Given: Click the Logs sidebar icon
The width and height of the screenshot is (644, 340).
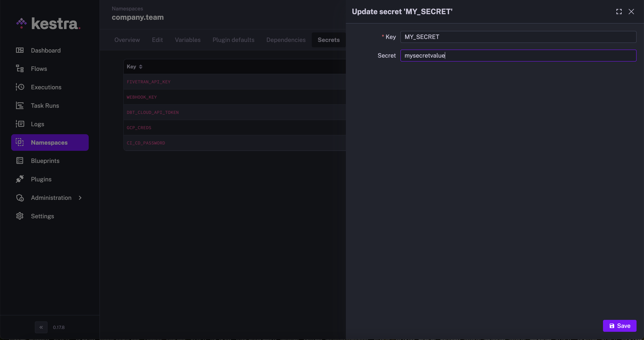Looking at the screenshot, I should click(20, 124).
